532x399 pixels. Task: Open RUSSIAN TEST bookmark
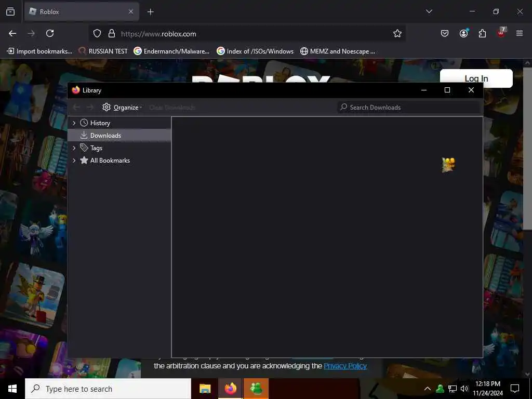click(103, 51)
